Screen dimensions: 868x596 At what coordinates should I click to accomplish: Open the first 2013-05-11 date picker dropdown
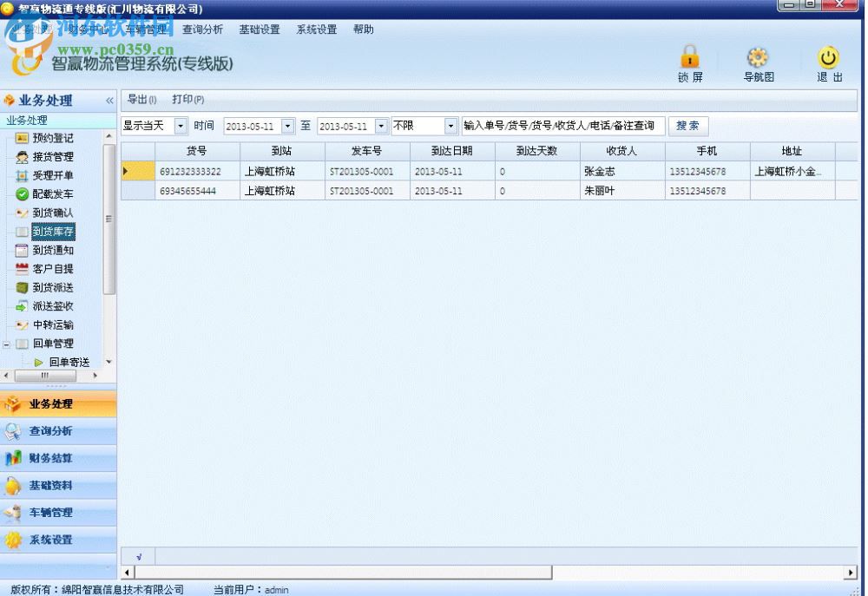pos(289,125)
